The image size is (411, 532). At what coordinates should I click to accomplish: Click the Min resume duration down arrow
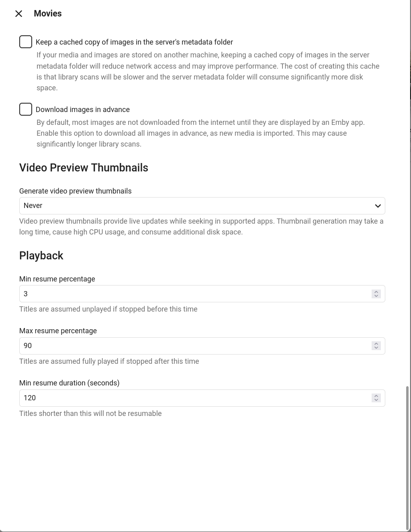[x=376, y=400]
